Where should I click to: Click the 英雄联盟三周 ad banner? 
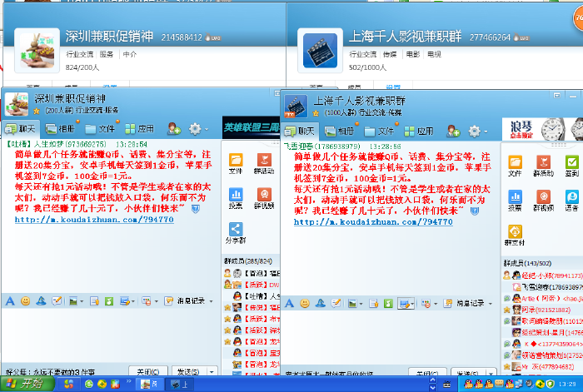click(252, 127)
